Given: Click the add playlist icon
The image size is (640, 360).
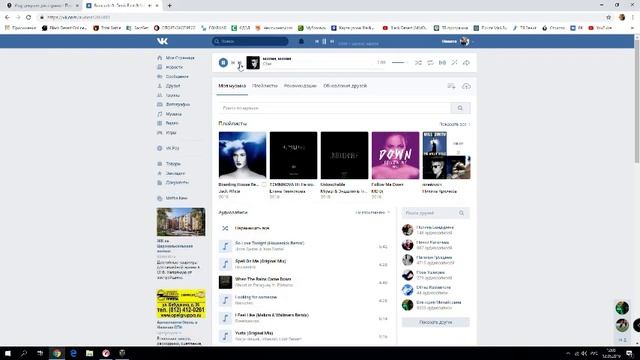Looking at the screenshot, I should point(451,86).
